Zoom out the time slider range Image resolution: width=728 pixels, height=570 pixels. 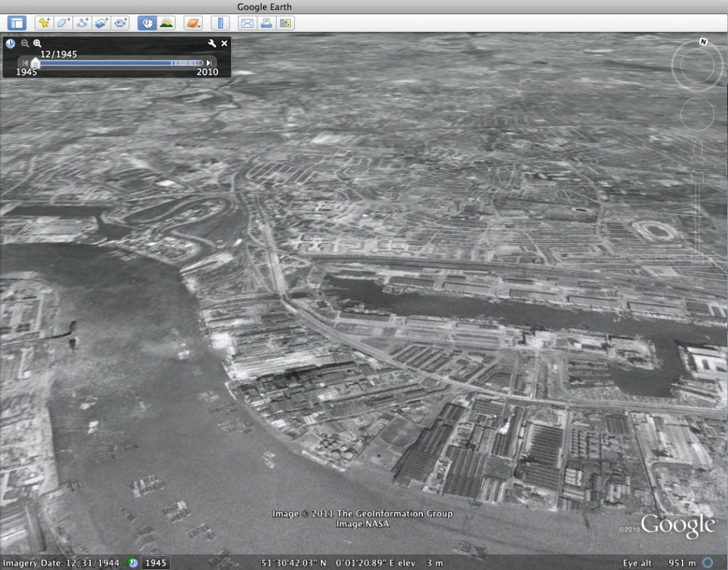tap(24, 43)
